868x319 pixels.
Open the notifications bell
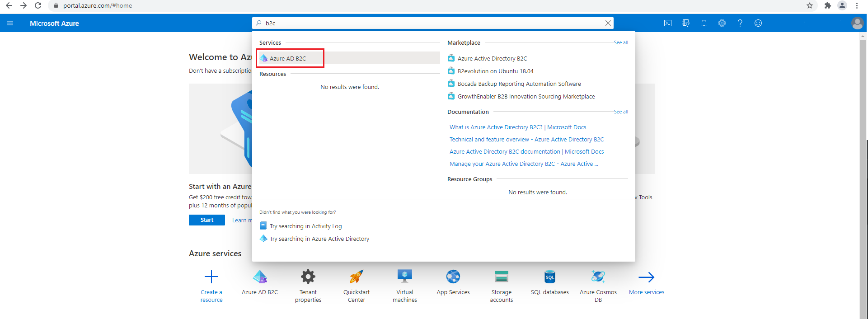tap(704, 23)
